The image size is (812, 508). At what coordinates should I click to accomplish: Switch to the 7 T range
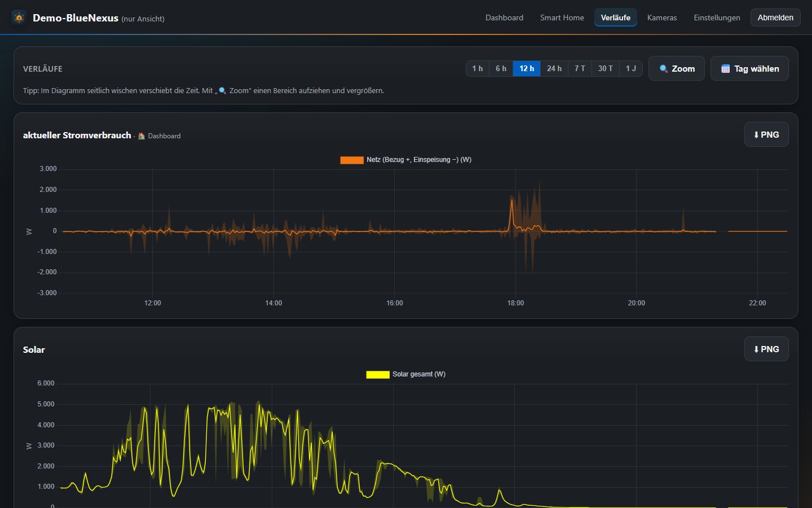click(580, 69)
